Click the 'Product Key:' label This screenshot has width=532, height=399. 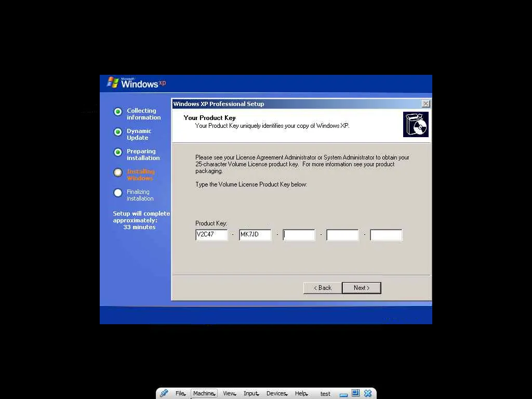[x=211, y=223]
